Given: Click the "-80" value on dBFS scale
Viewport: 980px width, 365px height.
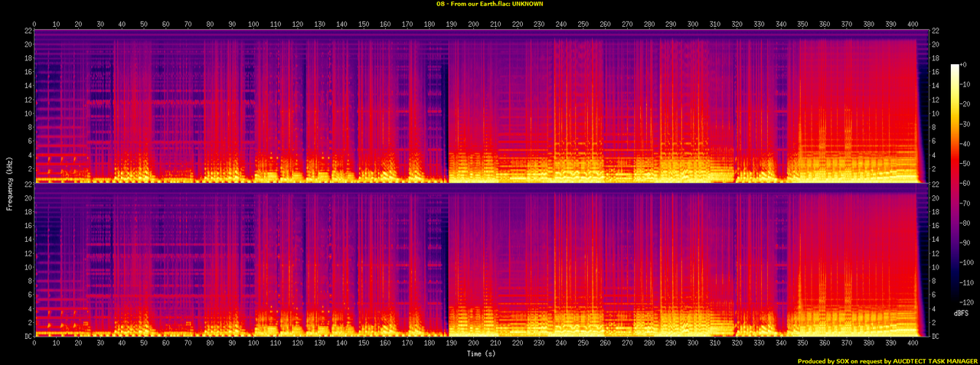Looking at the screenshot, I should (x=965, y=223).
